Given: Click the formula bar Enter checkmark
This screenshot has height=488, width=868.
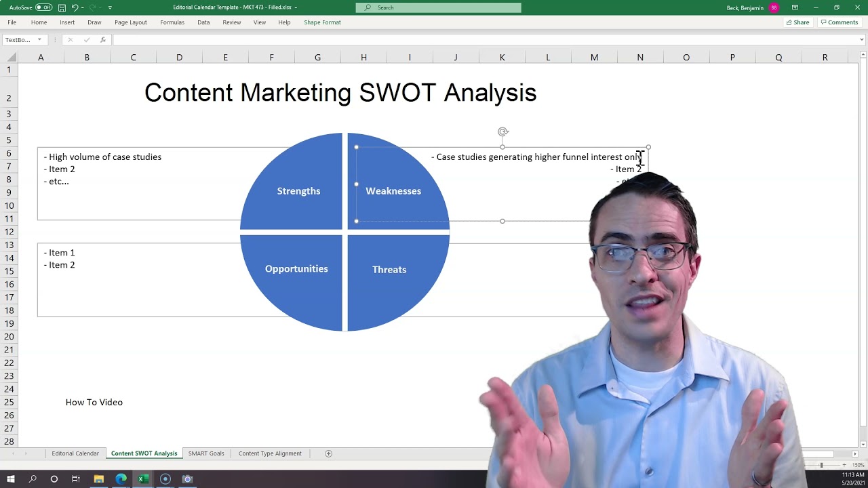Looking at the screenshot, I should coord(86,40).
